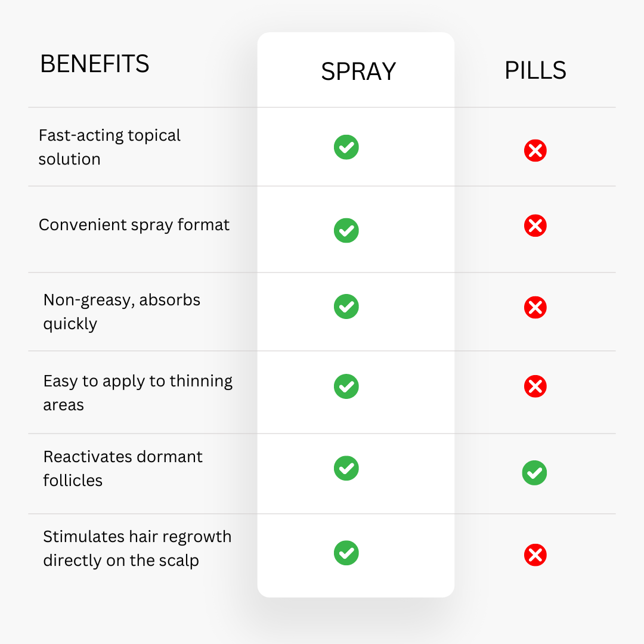This screenshot has width=644, height=644.
Task: Click the Pills red X for Fast-acting topical solution
Action: point(535,151)
